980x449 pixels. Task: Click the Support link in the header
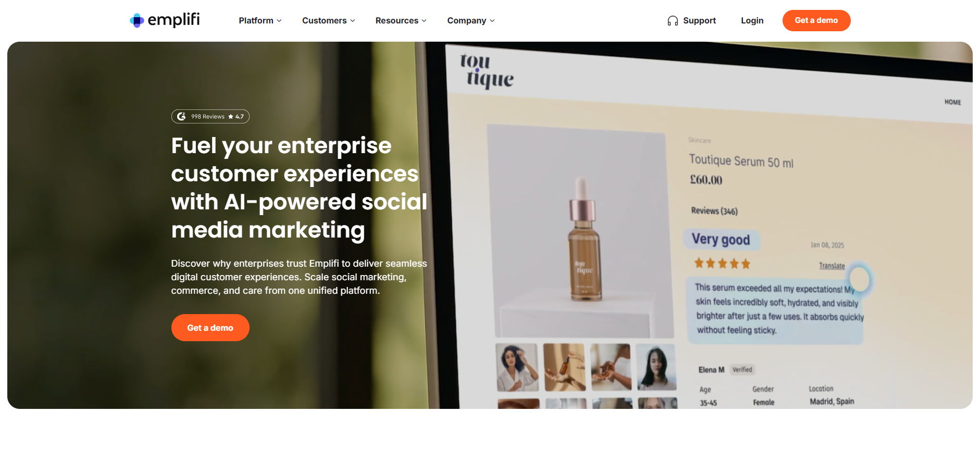point(699,21)
